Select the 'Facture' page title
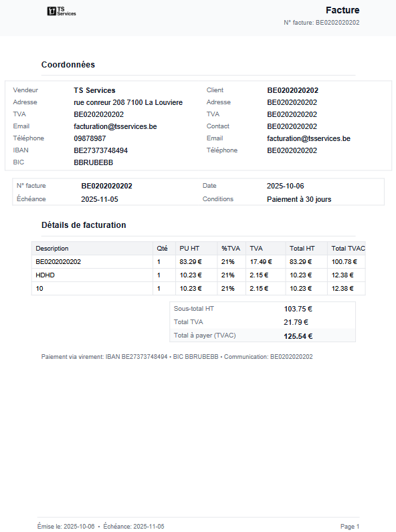This screenshot has width=396, height=532. (x=342, y=10)
